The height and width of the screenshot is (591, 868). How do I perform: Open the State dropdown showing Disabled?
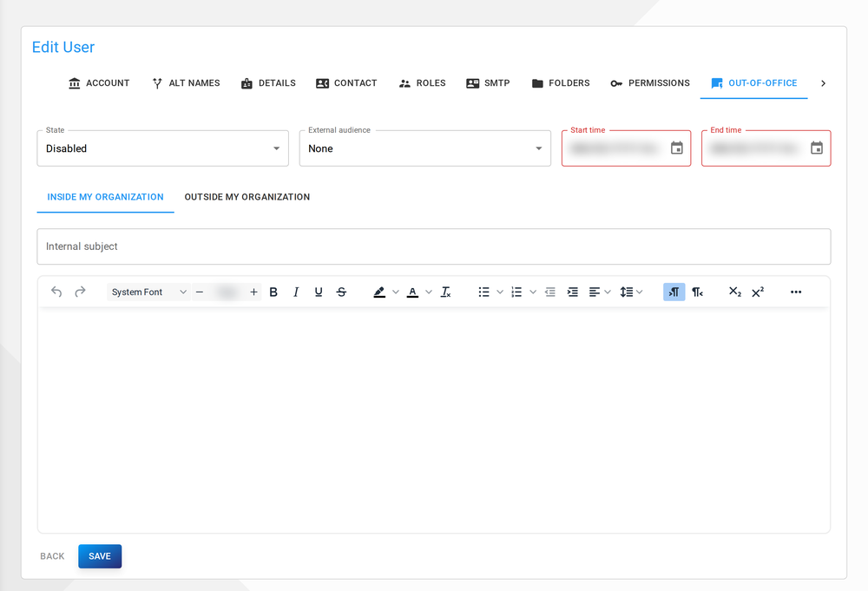tap(163, 148)
